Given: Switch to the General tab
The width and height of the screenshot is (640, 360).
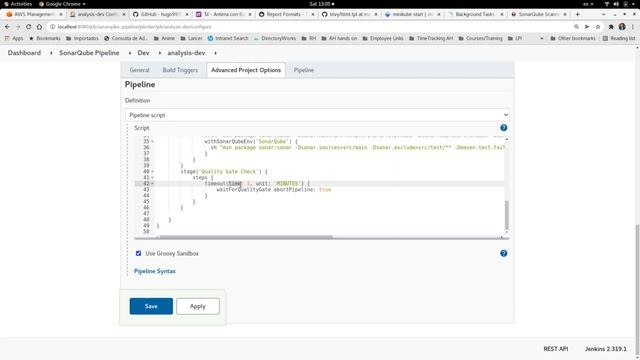Looking at the screenshot, I should [x=140, y=70].
